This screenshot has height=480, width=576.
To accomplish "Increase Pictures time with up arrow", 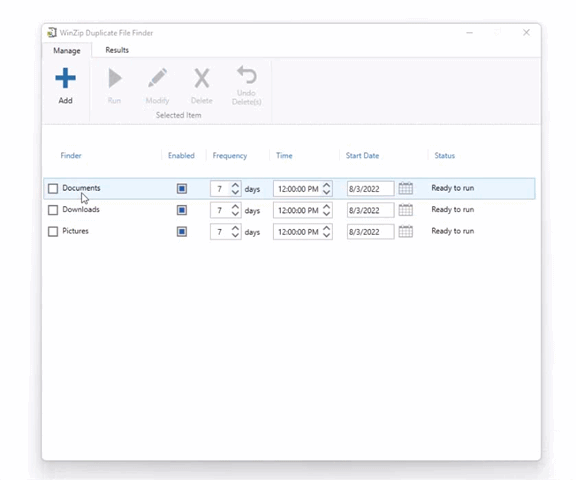I will pyautogui.click(x=326, y=228).
